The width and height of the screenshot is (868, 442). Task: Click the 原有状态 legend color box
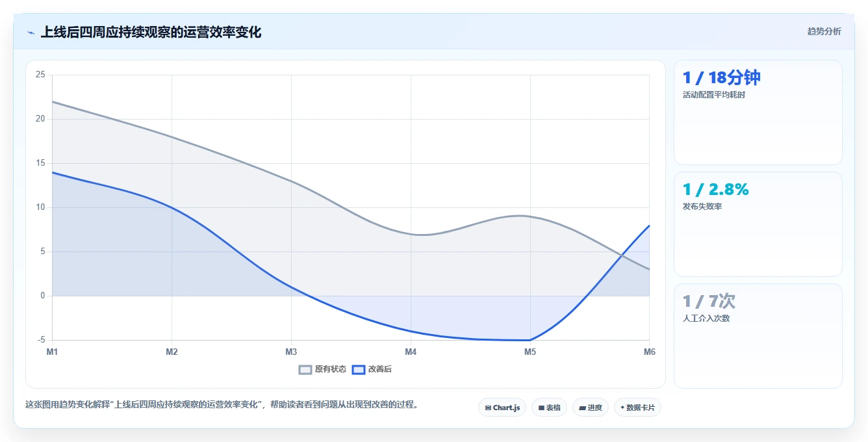click(x=305, y=369)
